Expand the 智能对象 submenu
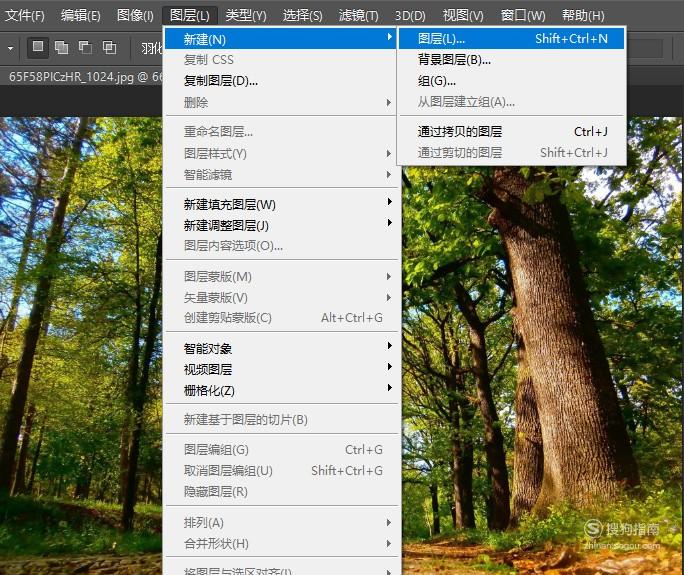 [281, 348]
